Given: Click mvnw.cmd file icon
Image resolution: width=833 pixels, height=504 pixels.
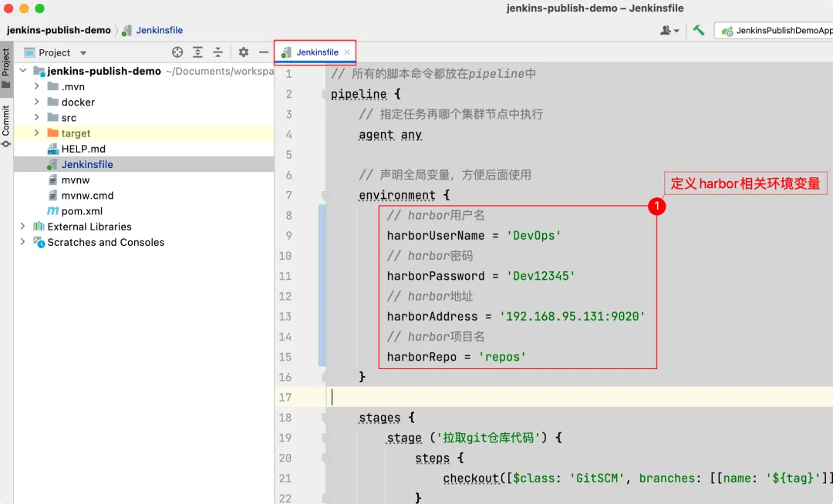Looking at the screenshot, I should pyautogui.click(x=52, y=195).
